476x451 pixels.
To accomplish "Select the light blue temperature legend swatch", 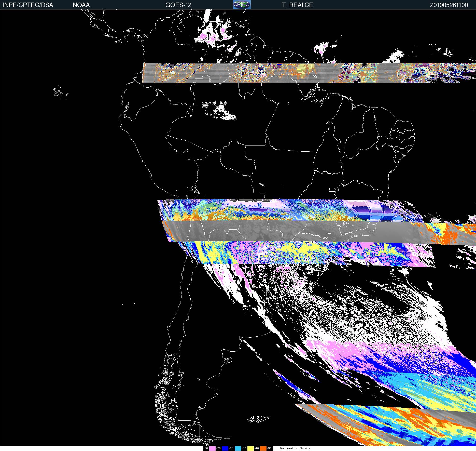I will tap(238, 448).
